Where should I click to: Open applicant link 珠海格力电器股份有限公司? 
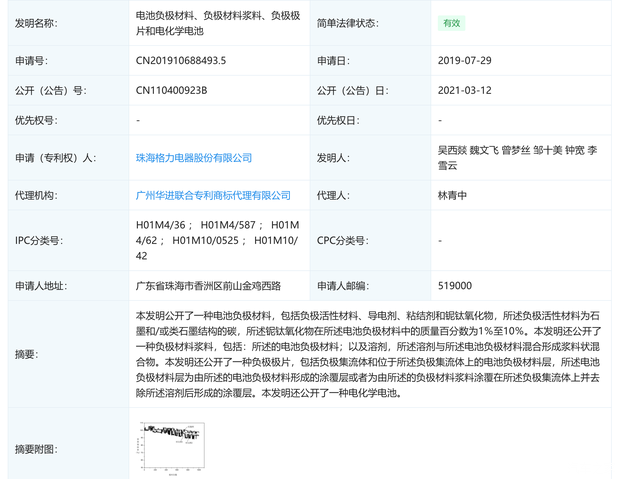pyautogui.click(x=193, y=158)
